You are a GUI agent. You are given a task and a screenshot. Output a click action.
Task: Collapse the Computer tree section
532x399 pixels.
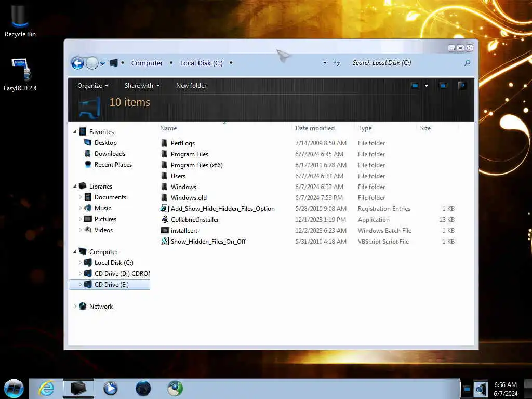[x=75, y=251]
